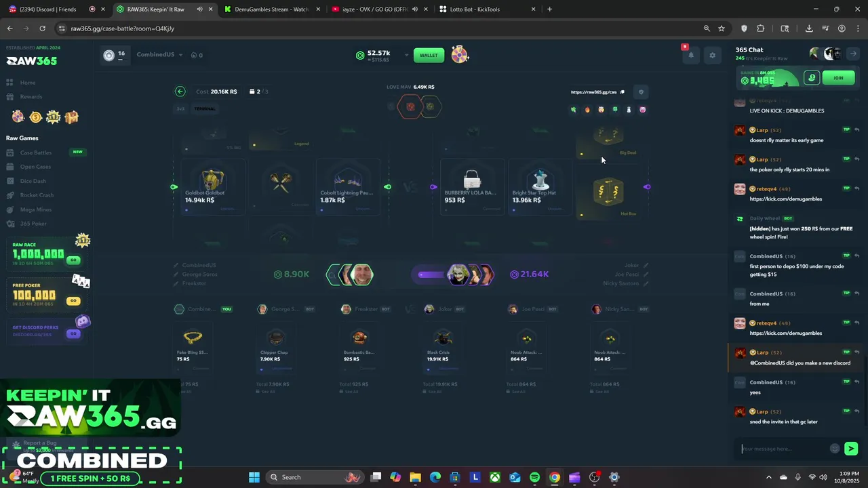Click the address bar URL

(123, 28)
